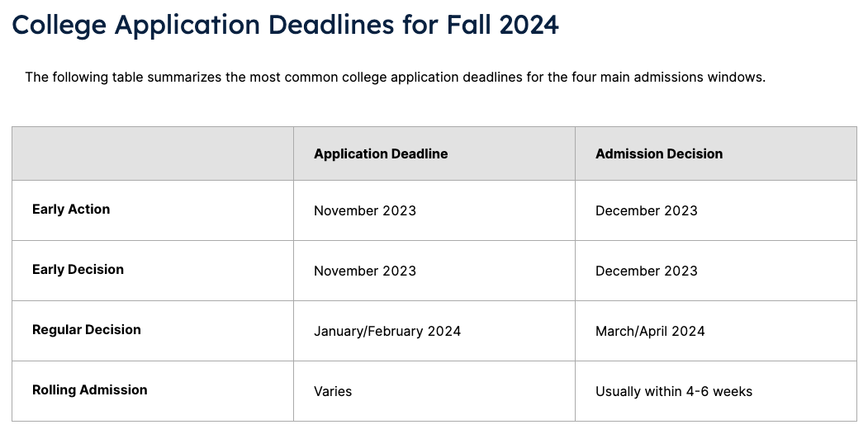
Task: Click the College Application Deadlines for Fall 2024 heading
Action: [x=285, y=26]
